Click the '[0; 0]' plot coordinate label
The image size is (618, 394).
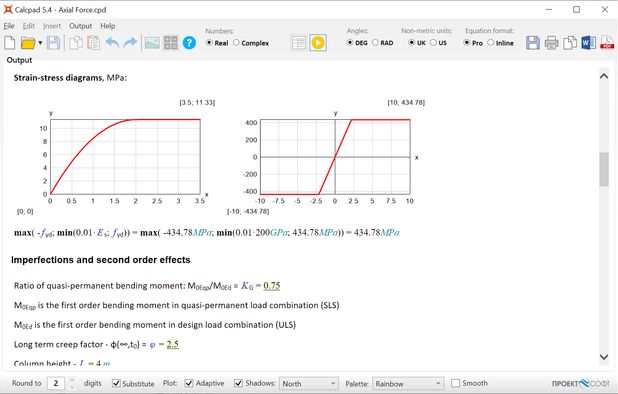tap(25, 212)
